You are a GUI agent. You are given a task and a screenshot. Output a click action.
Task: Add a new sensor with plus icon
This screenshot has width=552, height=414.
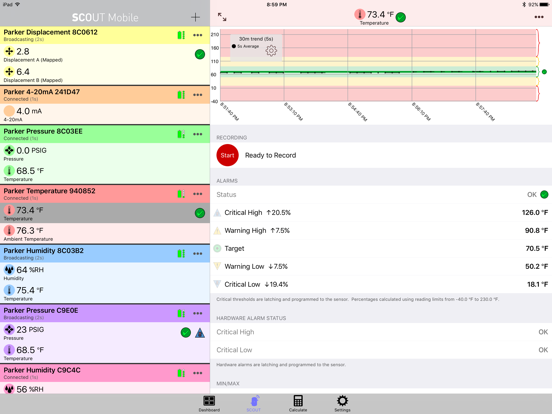tap(195, 17)
